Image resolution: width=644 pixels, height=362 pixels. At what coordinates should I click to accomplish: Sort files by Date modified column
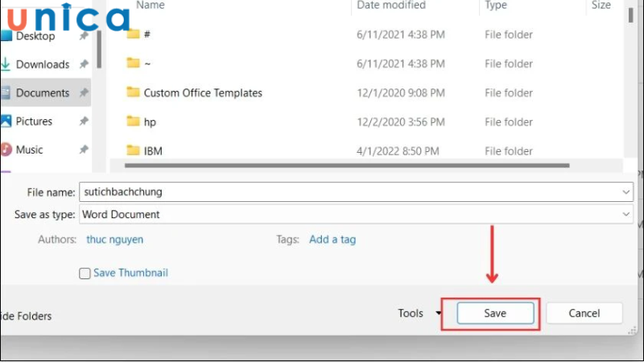(390, 6)
